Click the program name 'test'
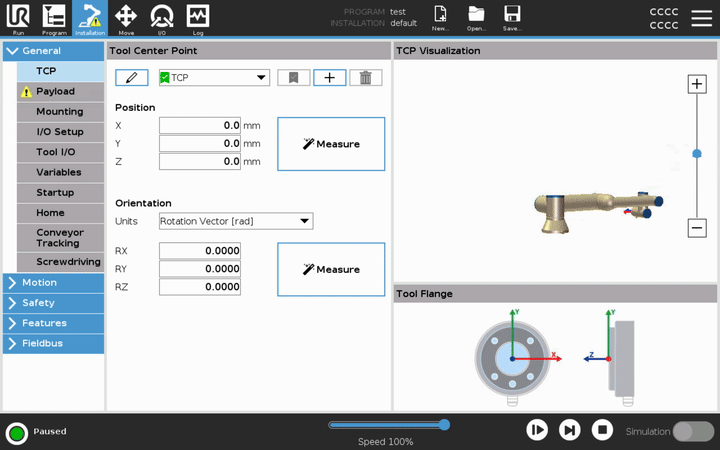This screenshot has width=720, height=450. point(398,12)
